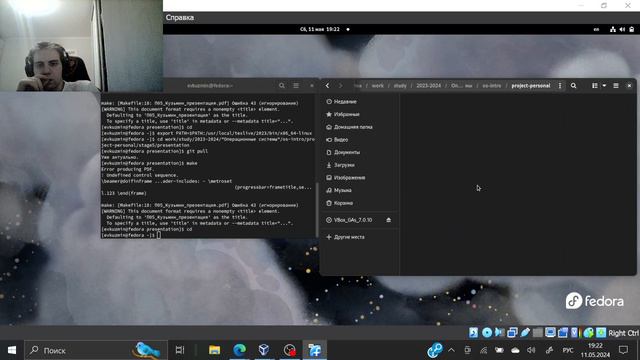Click the blue link icon in system tray
This screenshot has height=360, width=640.
point(435,350)
